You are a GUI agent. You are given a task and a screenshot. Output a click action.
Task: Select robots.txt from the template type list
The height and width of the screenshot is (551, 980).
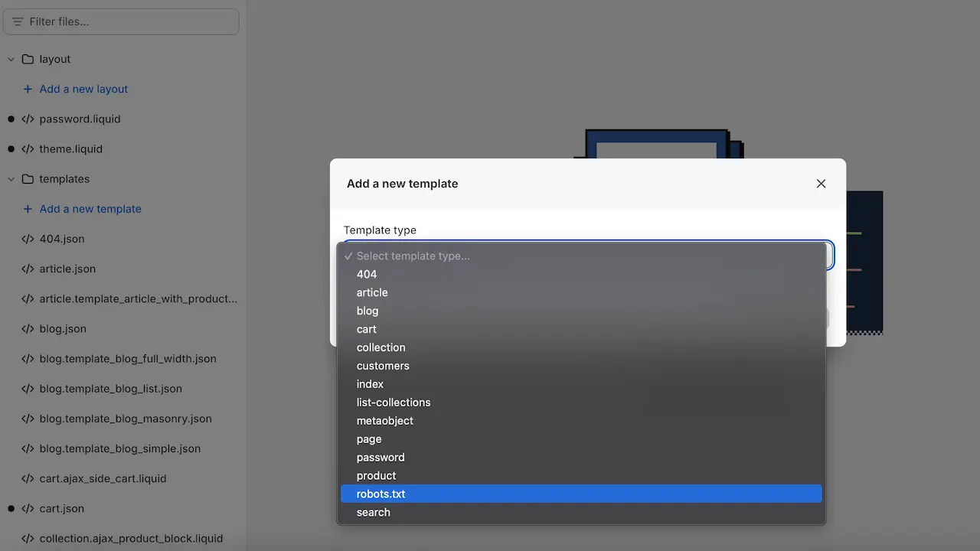381,494
